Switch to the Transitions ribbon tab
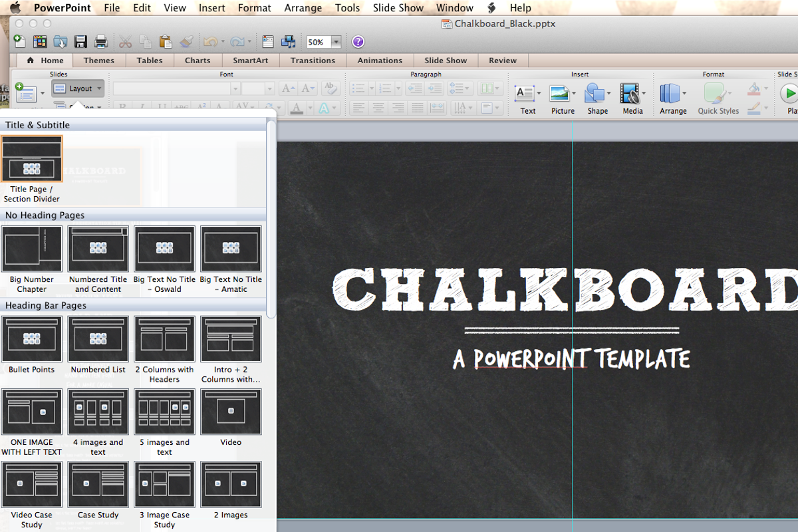This screenshot has width=798, height=532. coord(313,61)
